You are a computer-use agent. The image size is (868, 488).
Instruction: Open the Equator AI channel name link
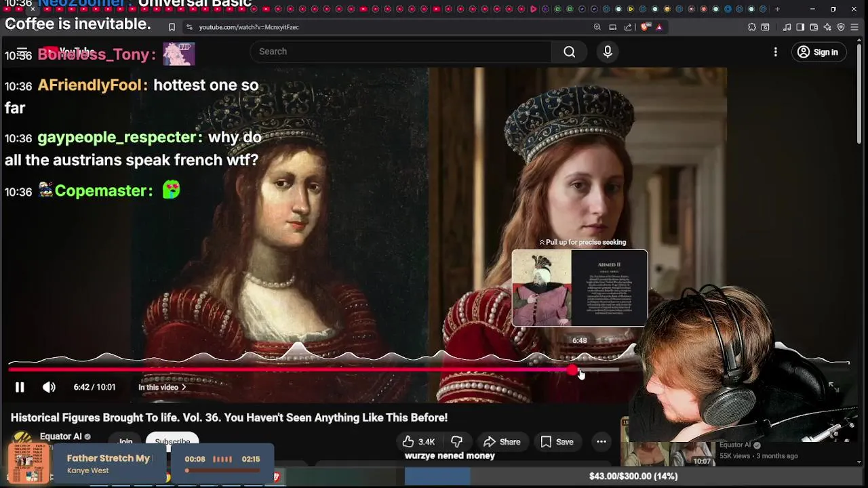(x=61, y=436)
